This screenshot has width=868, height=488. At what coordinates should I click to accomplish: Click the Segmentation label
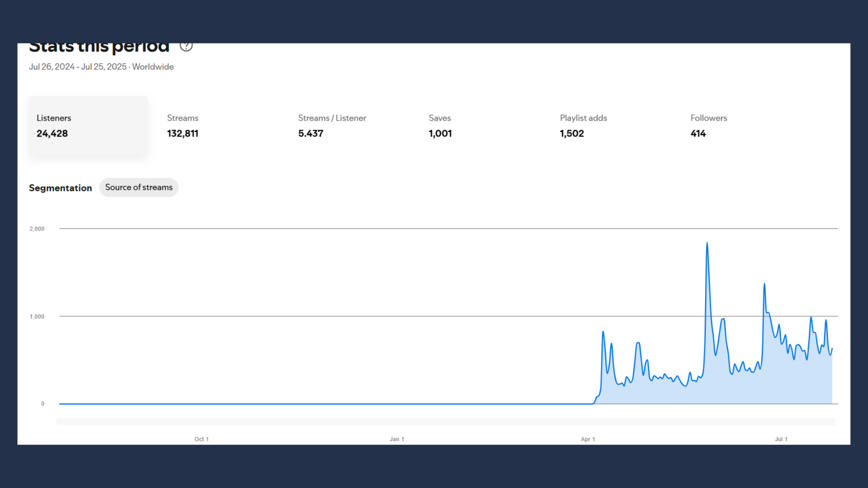coord(60,188)
